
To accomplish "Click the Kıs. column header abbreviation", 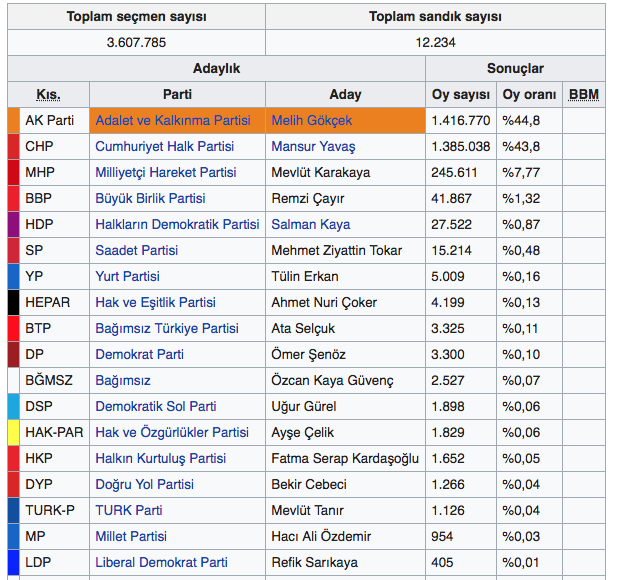I will (48, 95).
